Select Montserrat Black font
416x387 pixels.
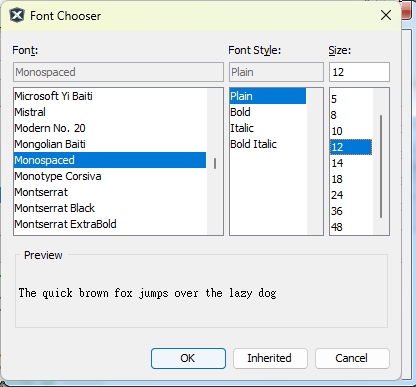coord(110,208)
